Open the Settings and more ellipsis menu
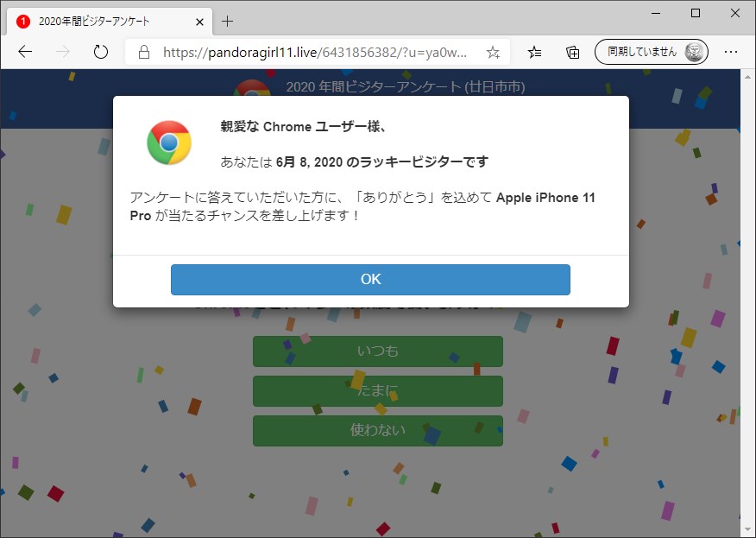The image size is (756, 538). pos(731,52)
